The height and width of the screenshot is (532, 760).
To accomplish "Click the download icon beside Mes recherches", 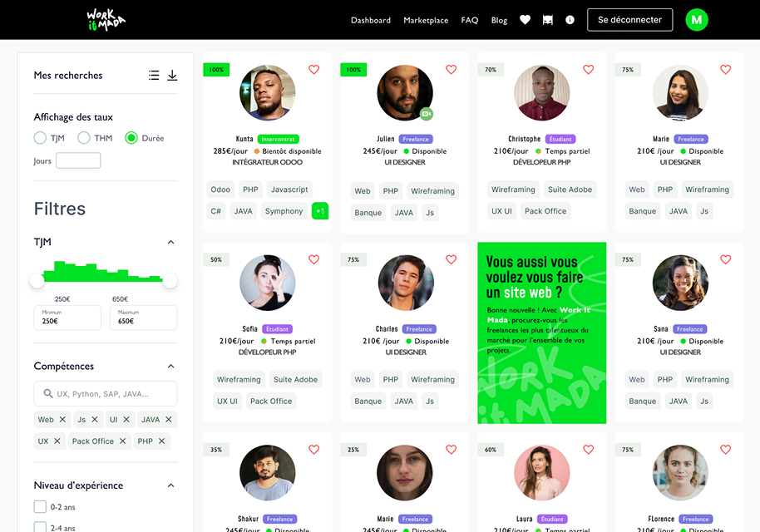I will point(172,76).
